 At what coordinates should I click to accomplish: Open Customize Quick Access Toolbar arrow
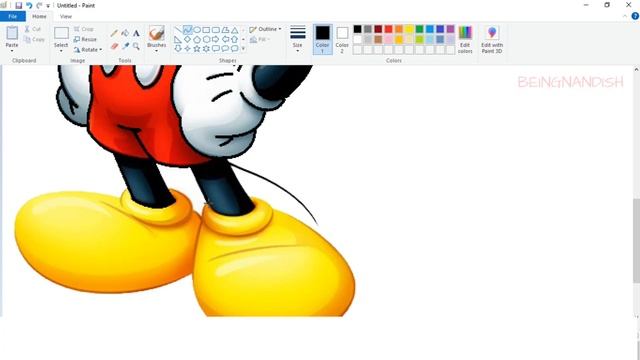48,6
